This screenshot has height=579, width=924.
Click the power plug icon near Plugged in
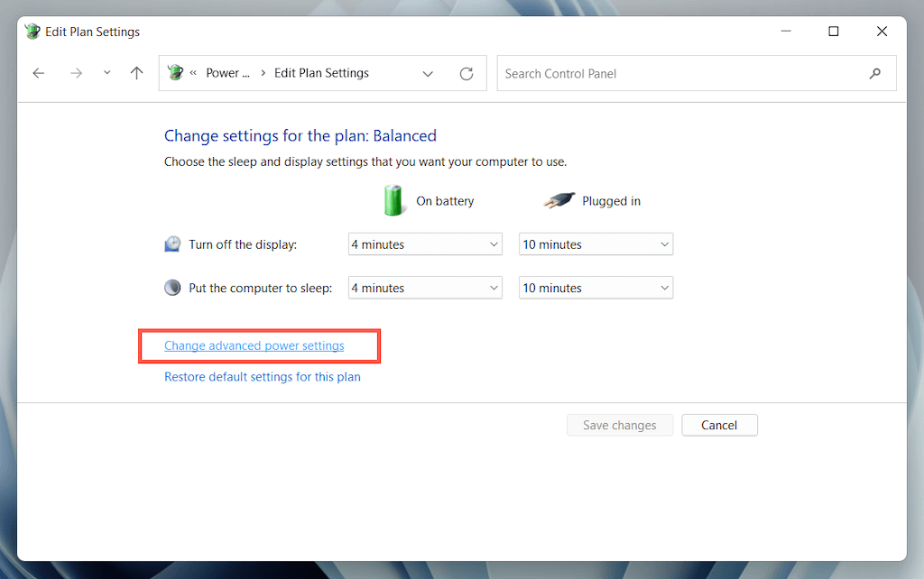[x=560, y=200]
